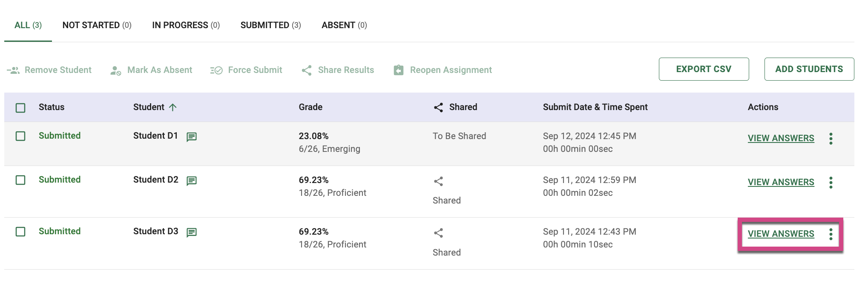Click the Remove Student icon
The height and width of the screenshot is (285, 868).
14,70
